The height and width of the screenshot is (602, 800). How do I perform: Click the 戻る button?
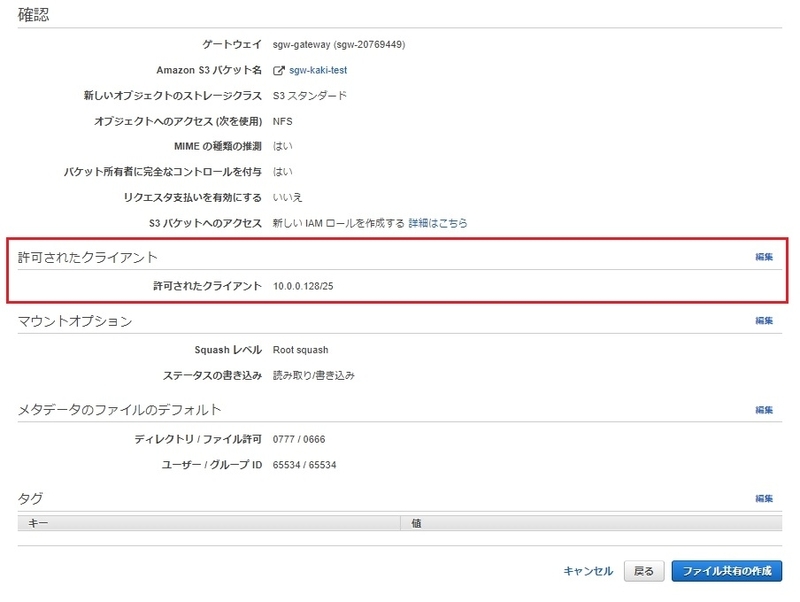coord(644,571)
